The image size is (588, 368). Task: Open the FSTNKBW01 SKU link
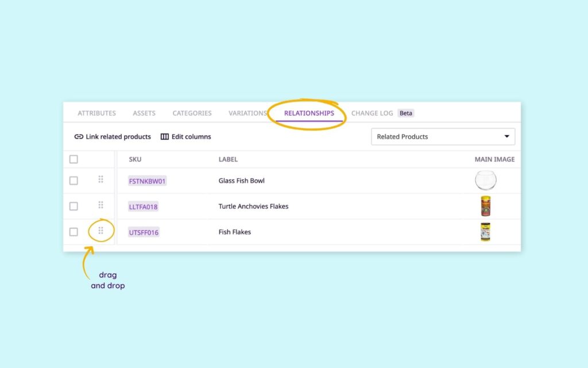[147, 181]
